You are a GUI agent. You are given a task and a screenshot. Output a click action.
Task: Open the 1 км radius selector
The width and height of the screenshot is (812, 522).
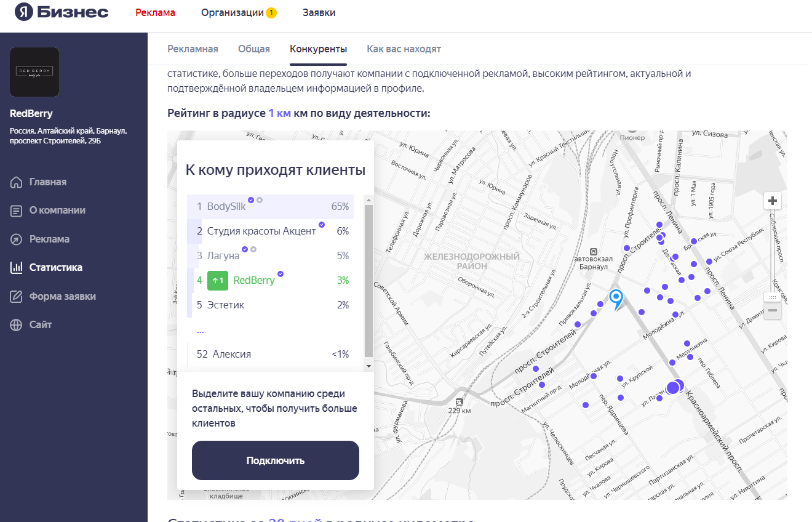(x=279, y=113)
